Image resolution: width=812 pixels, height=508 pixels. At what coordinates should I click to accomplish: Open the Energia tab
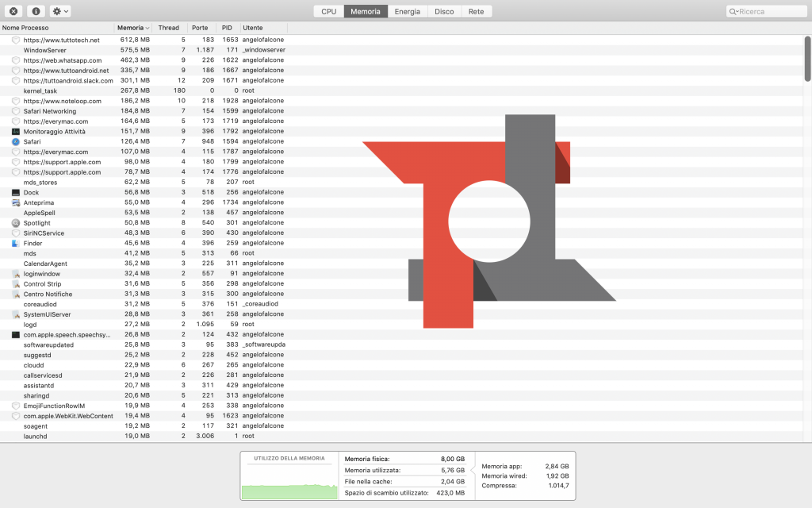pyautogui.click(x=408, y=12)
